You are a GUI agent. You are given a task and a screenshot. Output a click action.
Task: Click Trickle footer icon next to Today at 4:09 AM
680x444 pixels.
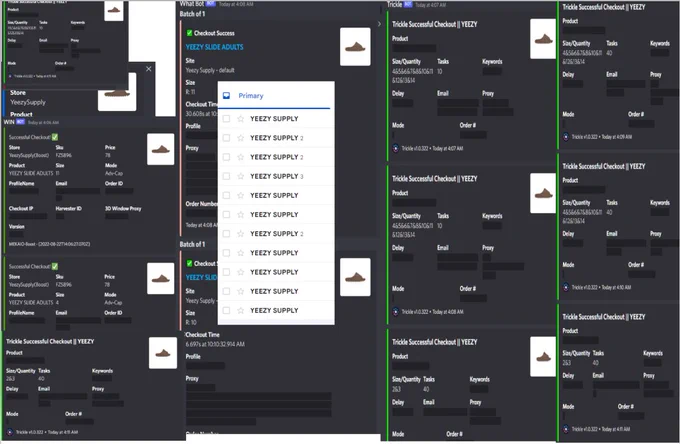coord(566,137)
